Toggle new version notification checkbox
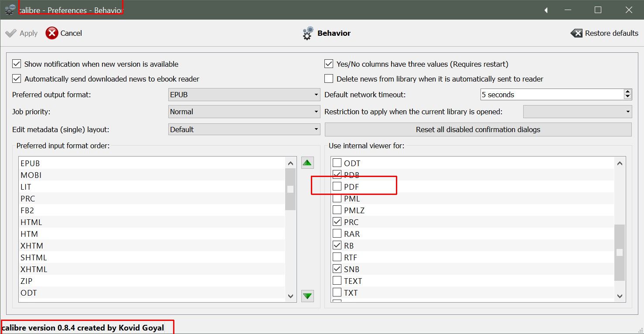 (17, 64)
